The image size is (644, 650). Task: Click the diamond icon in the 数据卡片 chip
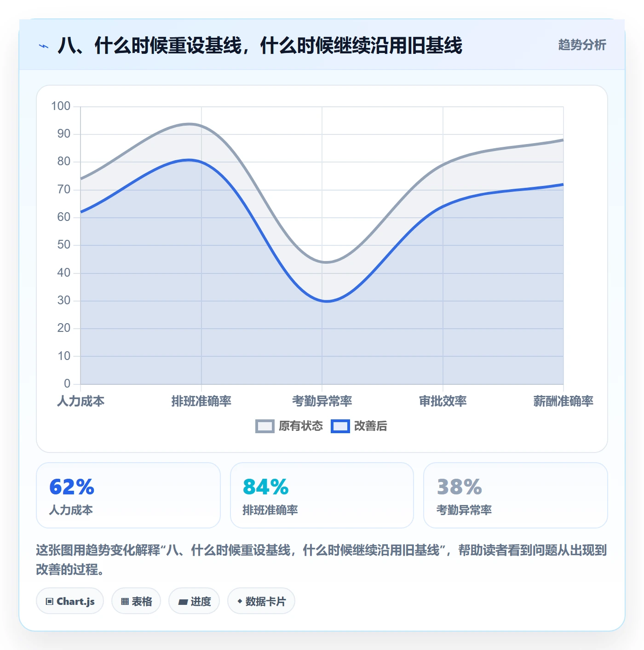240,601
